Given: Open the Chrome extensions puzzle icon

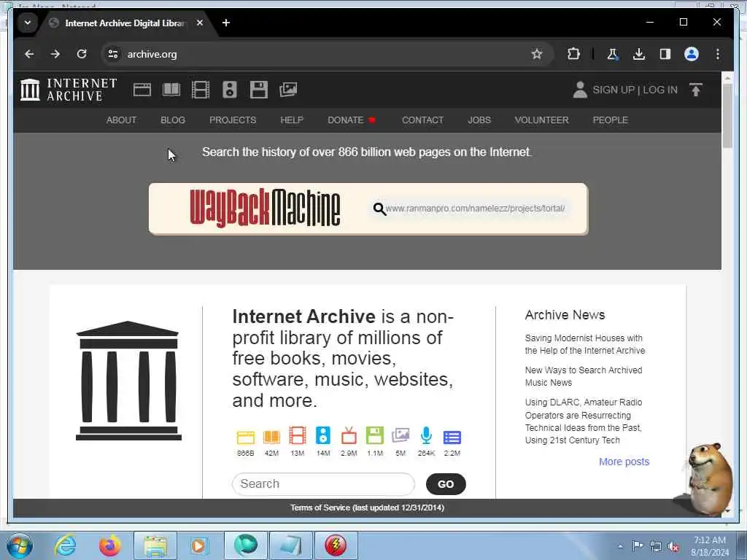Looking at the screenshot, I should point(573,54).
